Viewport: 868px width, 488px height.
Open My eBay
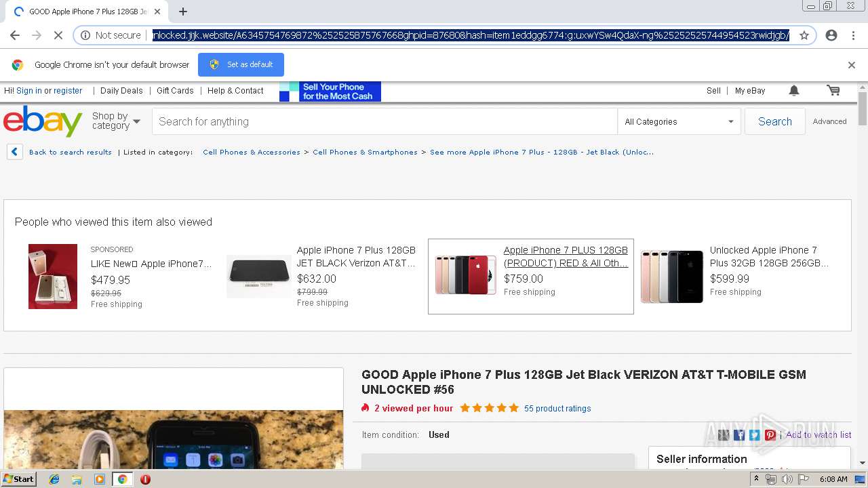pos(750,90)
